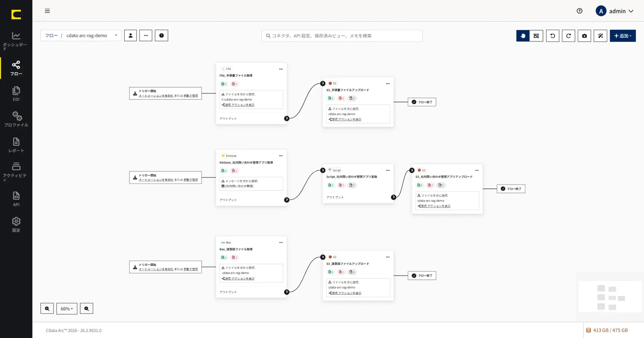Click input port of S3_手順書ファイルアップロード
This screenshot has width=644, height=338.
pyautogui.click(x=323, y=83)
